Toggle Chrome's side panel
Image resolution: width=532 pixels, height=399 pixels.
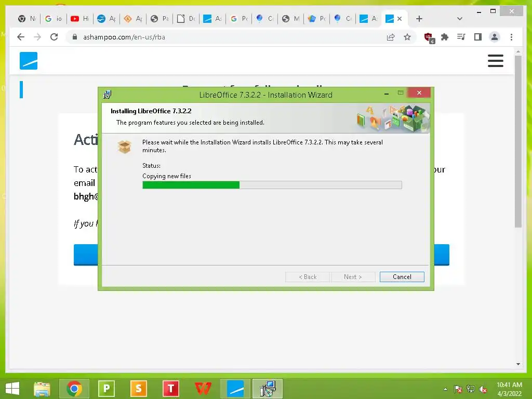pyautogui.click(x=478, y=37)
